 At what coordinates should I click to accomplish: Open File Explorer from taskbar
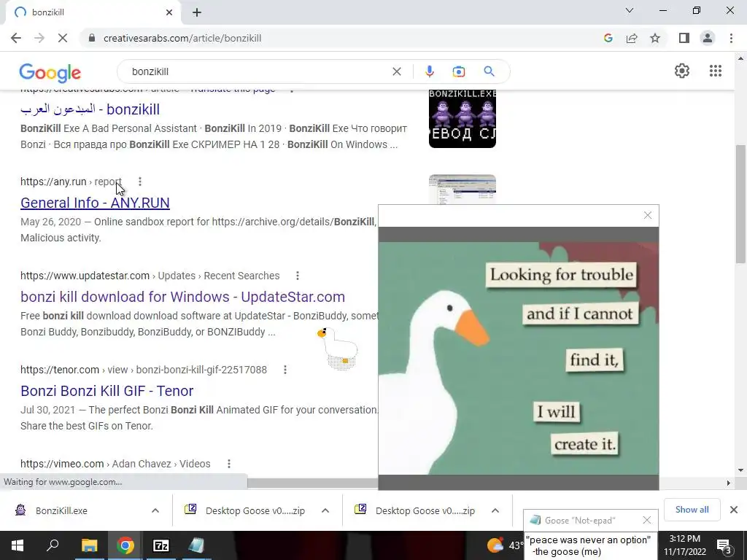(89, 545)
